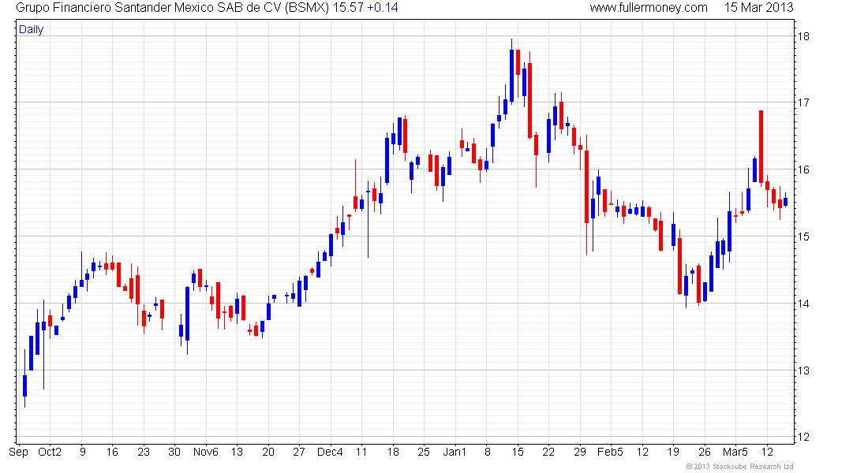The image size is (868, 473).
Task: Click the y-axis label 14
Action: pos(803,304)
